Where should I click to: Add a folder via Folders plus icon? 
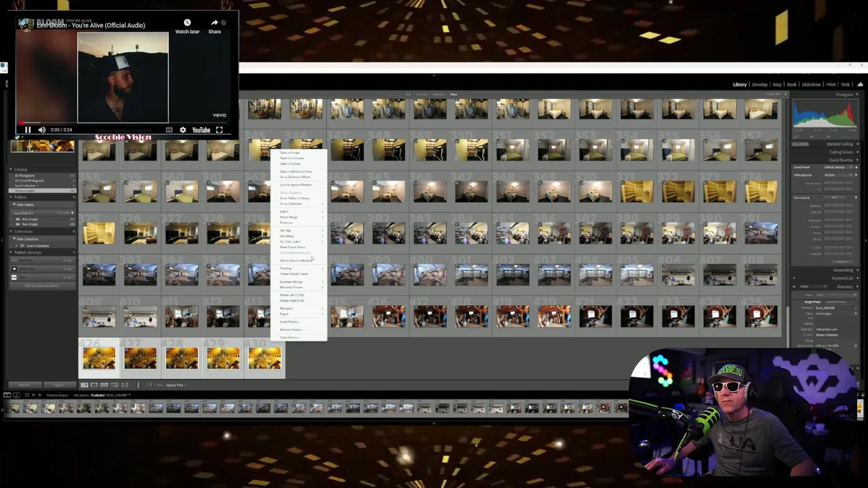pos(73,197)
